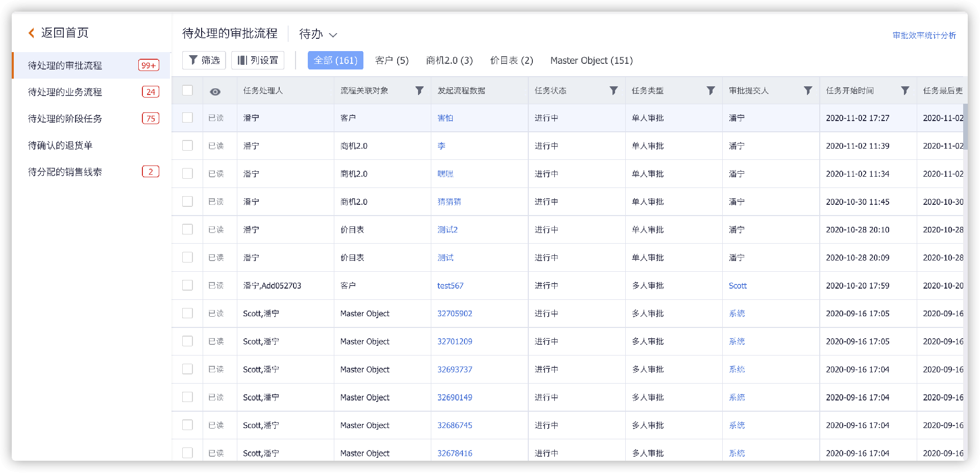
Task: Click 已读 status in 32701209 row
Action: [x=216, y=341]
